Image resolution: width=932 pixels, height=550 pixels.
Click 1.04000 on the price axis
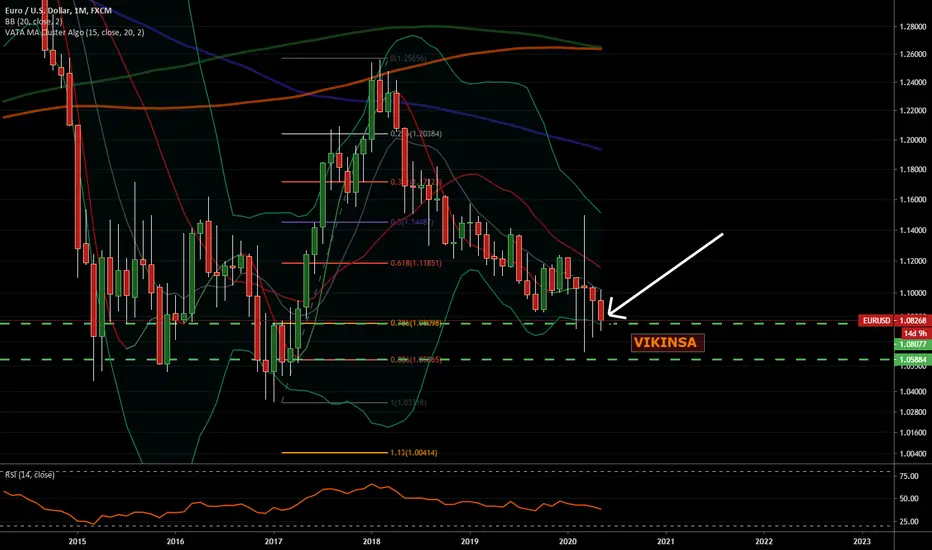point(913,392)
